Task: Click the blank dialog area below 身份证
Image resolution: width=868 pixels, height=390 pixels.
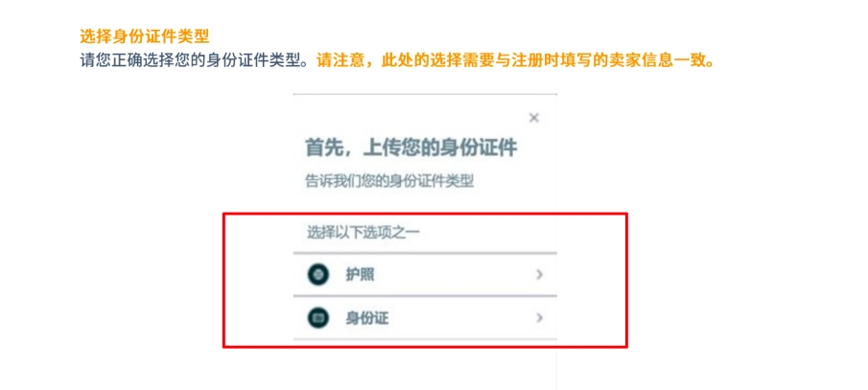Action: click(425, 364)
